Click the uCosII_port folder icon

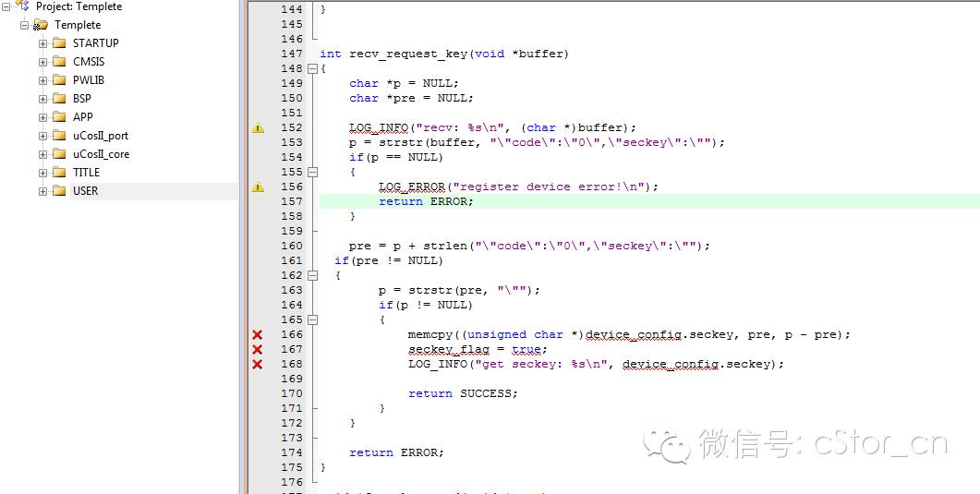pos(59,136)
